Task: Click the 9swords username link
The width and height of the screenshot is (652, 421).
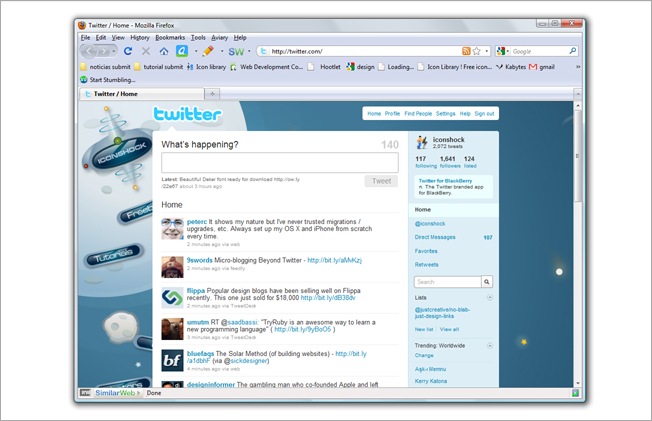Action: [x=200, y=260]
